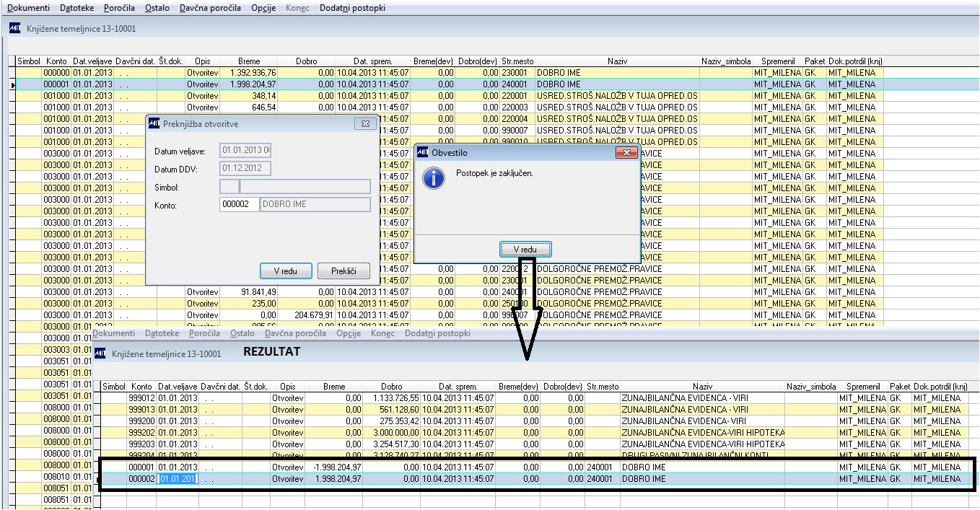
Task: Close the Obvestilo dialog with the red X
Action: 626,152
